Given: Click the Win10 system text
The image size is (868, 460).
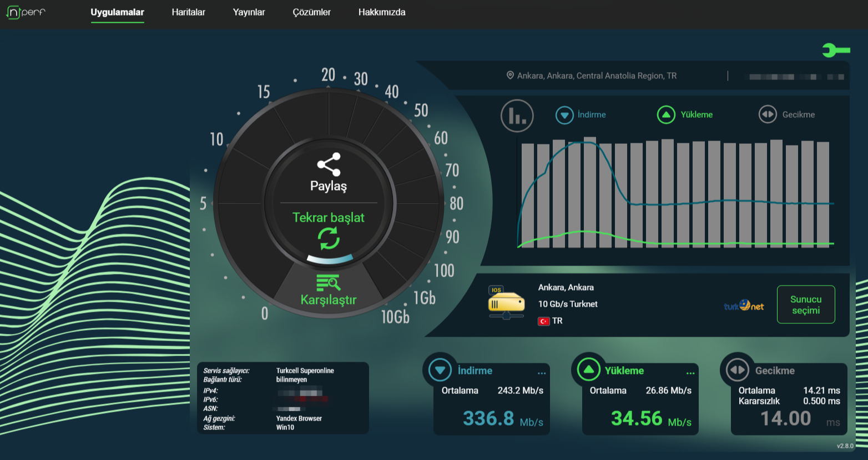Looking at the screenshot, I should (285, 427).
